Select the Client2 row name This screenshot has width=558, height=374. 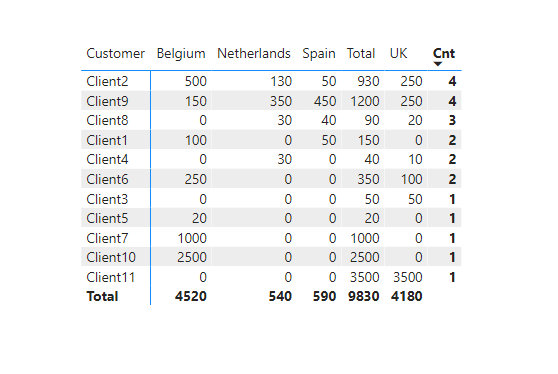click(107, 81)
